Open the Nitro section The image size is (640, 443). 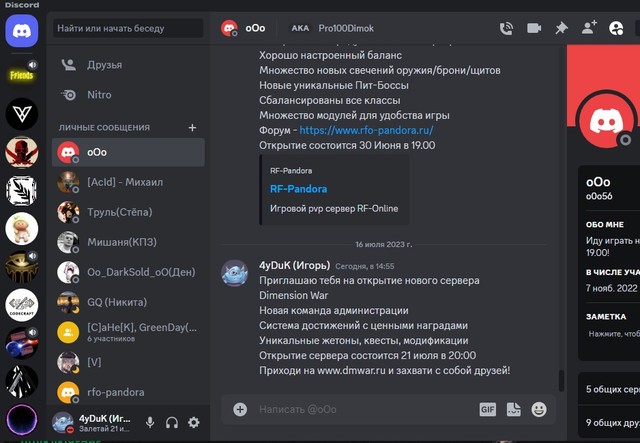click(128, 95)
